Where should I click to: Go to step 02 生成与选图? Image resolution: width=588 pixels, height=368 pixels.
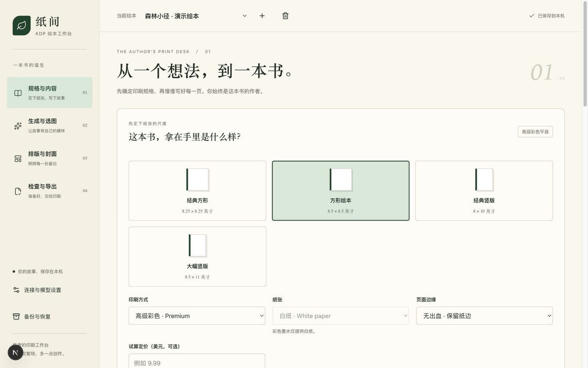[x=50, y=126]
